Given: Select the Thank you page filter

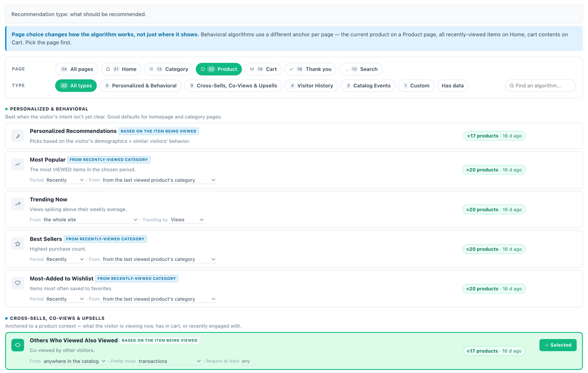Looking at the screenshot, I should tap(310, 69).
